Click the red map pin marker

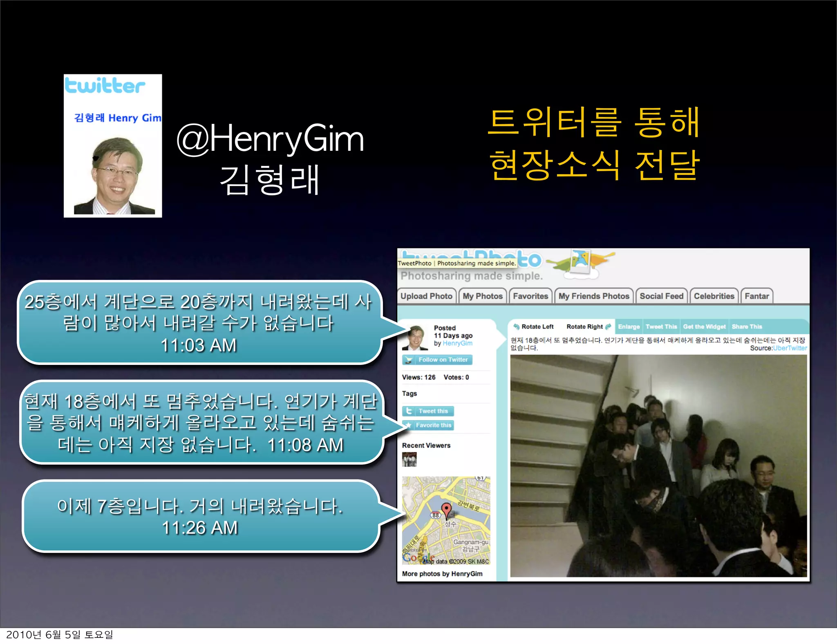click(x=447, y=509)
